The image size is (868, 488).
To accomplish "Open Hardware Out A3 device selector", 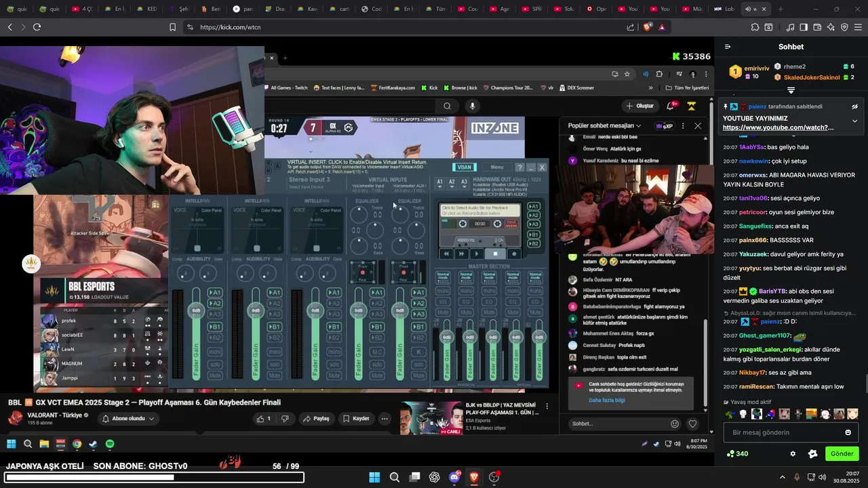I will tap(464, 182).
